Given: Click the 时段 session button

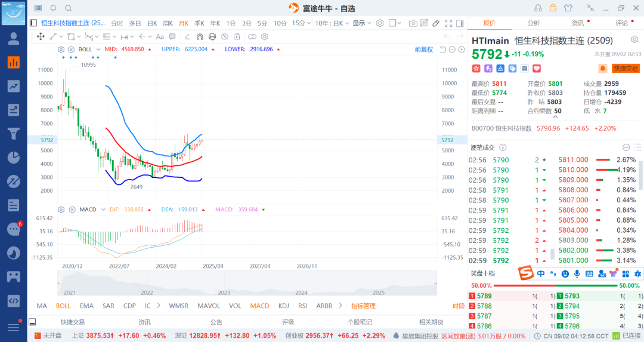Looking at the screenshot, I should (x=459, y=306).
